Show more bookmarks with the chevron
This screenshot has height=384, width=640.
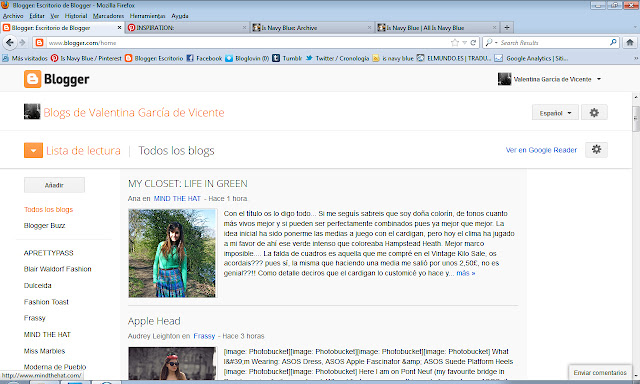pyautogui.click(x=635, y=58)
